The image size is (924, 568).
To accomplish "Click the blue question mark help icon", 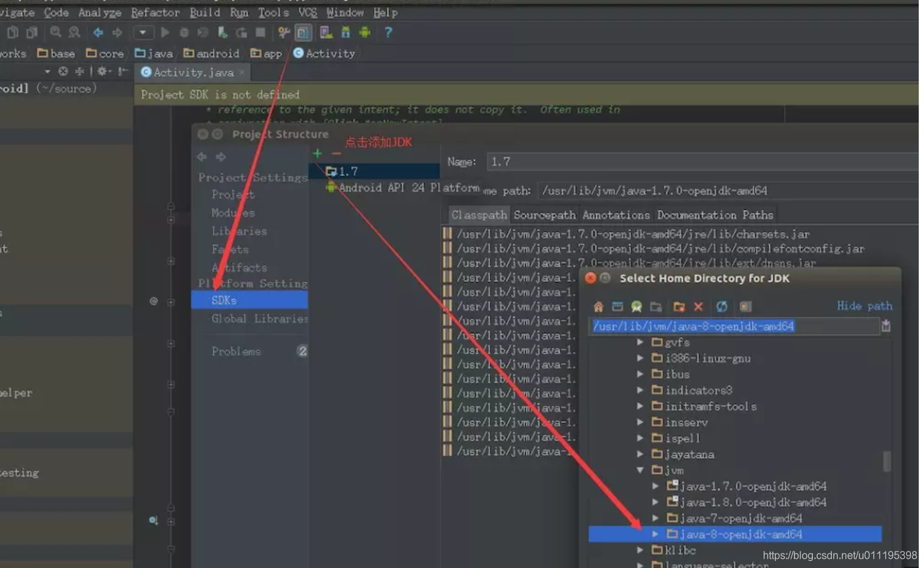I will [x=388, y=32].
